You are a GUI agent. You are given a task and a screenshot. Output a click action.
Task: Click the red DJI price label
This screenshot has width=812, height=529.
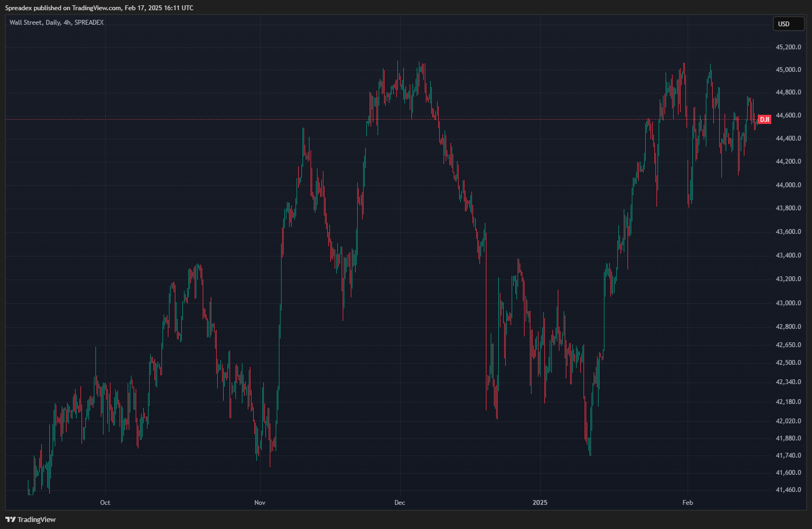point(764,119)
